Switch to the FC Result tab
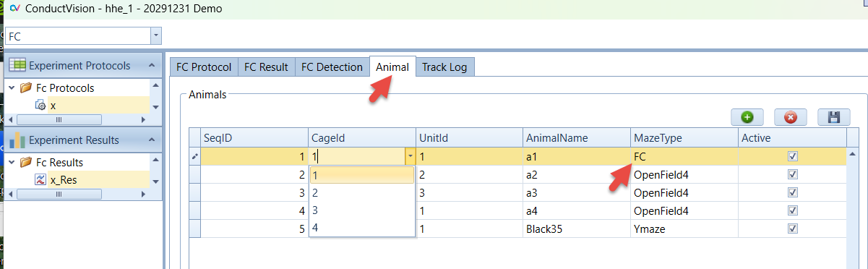The image size is (868, 269). pyautogui.click(x=266, y=67)
